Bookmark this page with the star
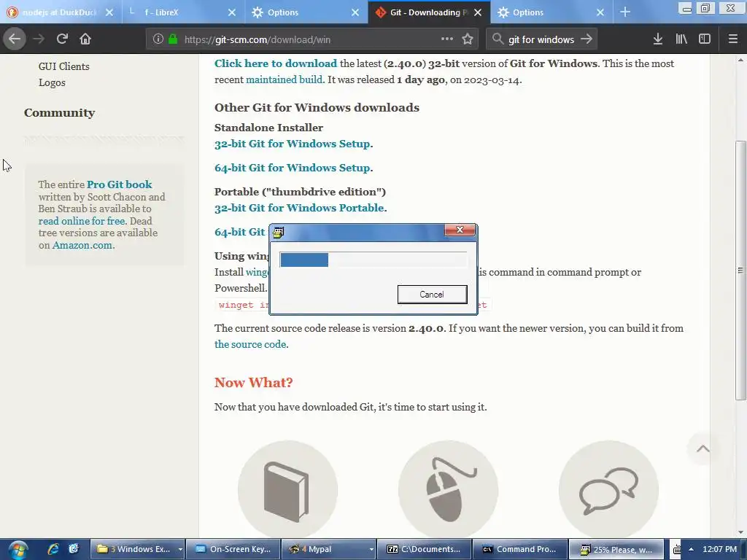 pos(468,39)
